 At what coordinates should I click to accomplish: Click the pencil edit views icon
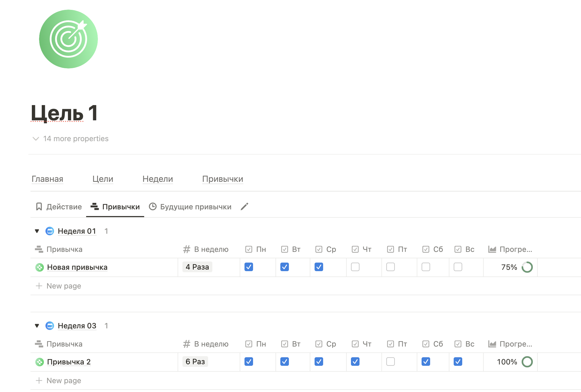(x=244, y=207)
